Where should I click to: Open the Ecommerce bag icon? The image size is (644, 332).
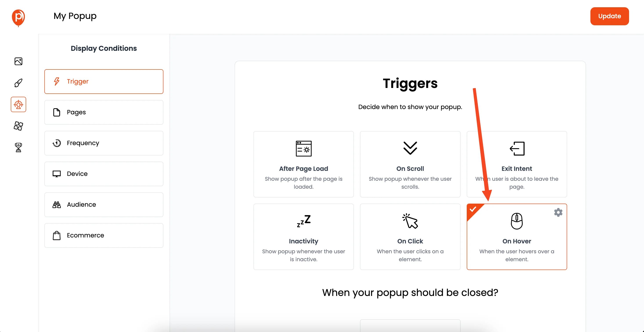click(57, 235)
